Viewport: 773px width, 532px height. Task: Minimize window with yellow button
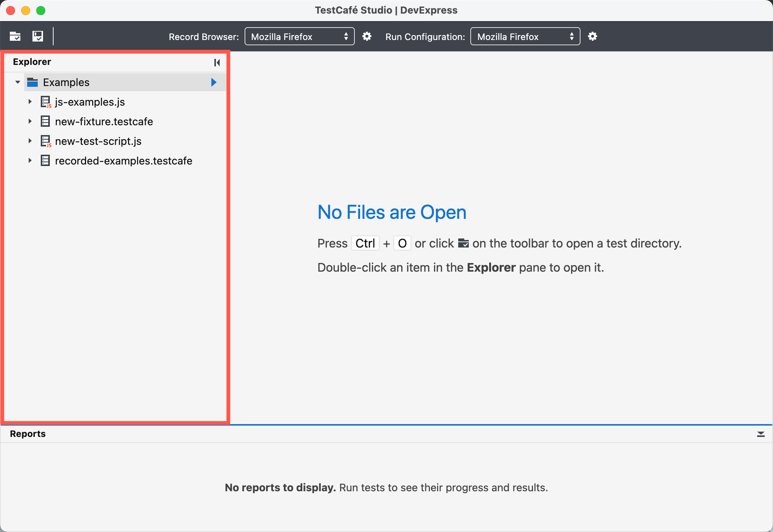pyautogui.click(x=26, y=11)
